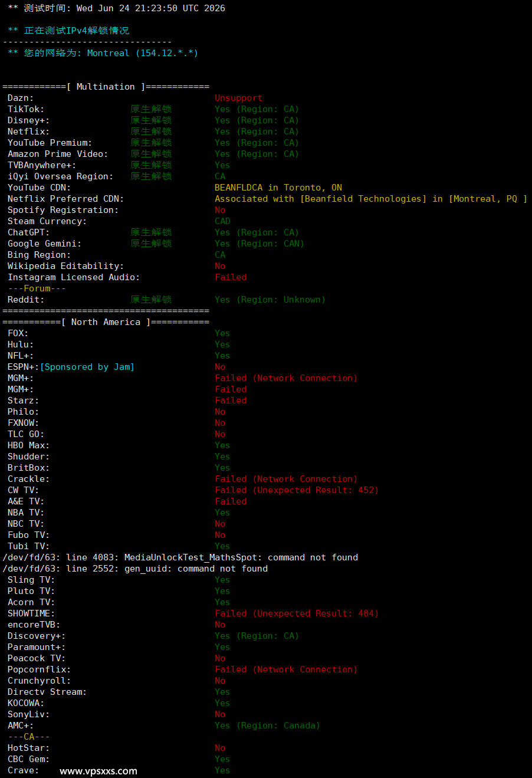Click the "Pluto TV:" label
The width and height of the screenshot is (532, 778).
click(31, 591)
